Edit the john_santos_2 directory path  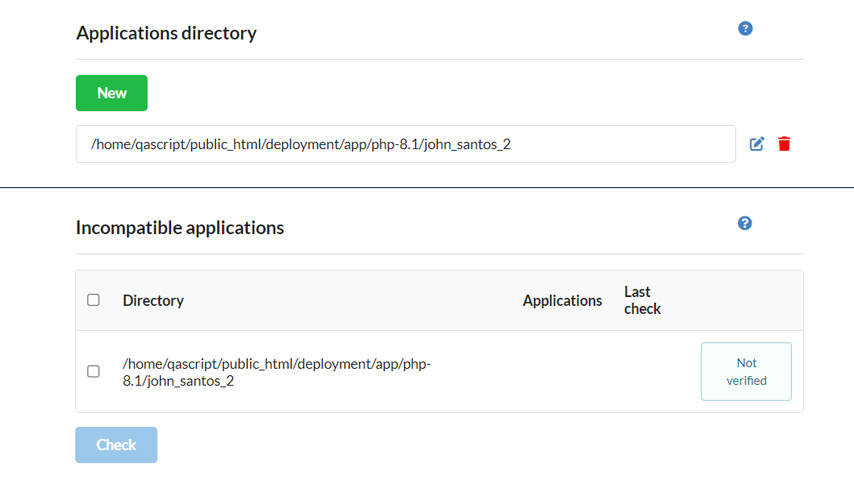click(x=757, y=144)
